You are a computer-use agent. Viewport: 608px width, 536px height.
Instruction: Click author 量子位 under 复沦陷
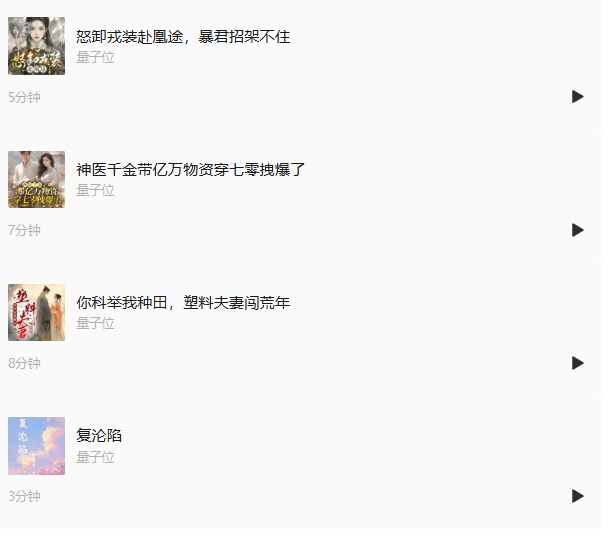95,457
